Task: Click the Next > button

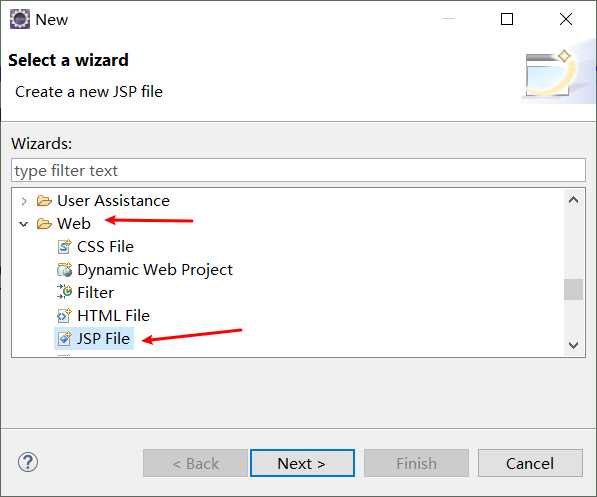Action: [302, 463]
